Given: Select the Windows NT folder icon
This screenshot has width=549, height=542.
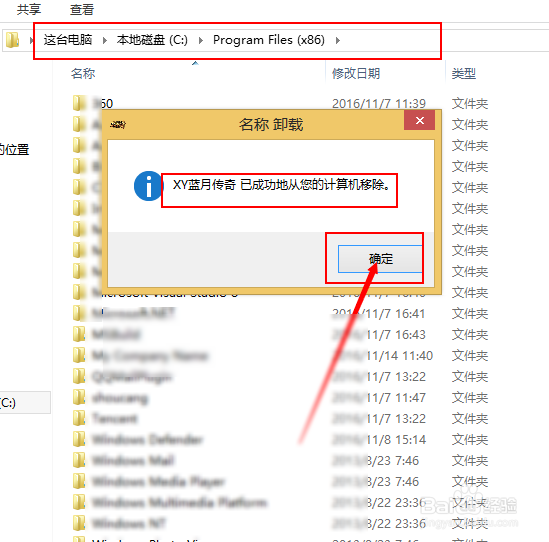Looking at the screenshot, I should click(x=79, y=523).
